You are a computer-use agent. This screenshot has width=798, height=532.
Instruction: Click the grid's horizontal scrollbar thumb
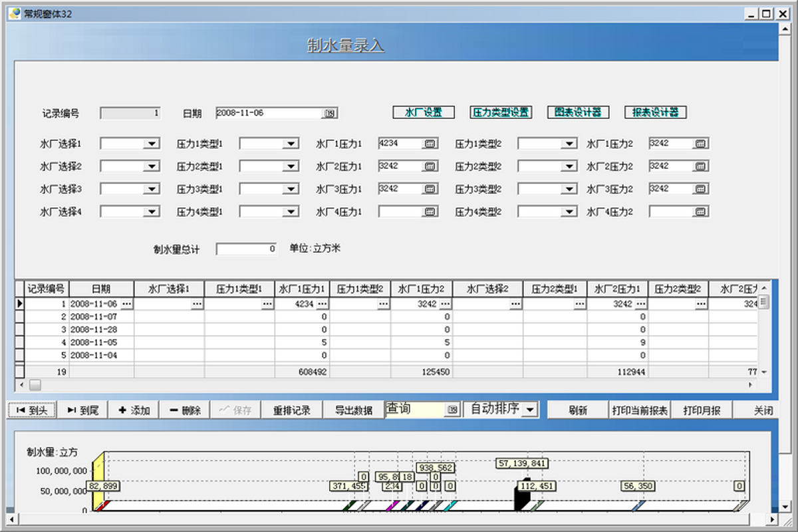(x=35, y=385)
